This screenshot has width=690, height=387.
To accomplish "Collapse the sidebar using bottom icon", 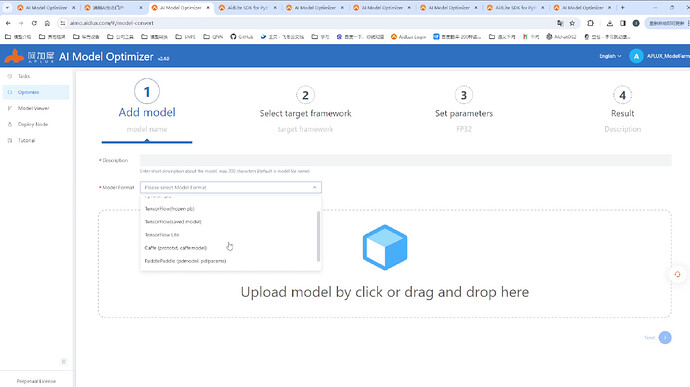I will pyautogui.click(x=64, y=361).
